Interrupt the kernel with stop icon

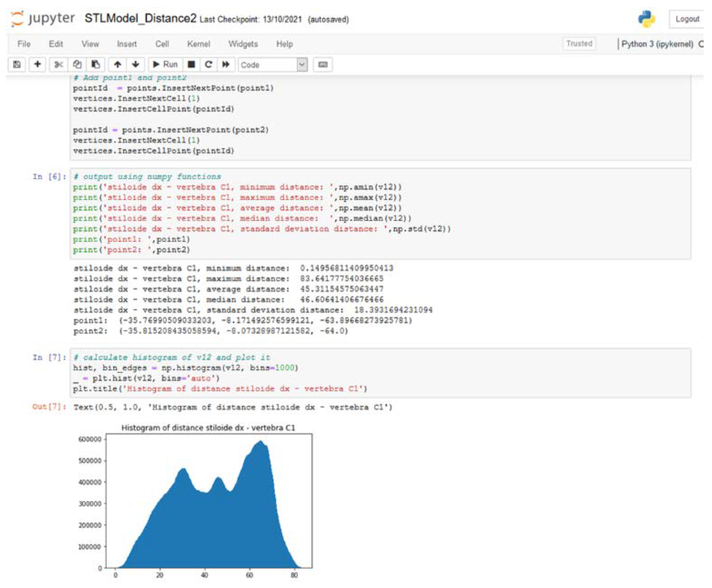191,64
